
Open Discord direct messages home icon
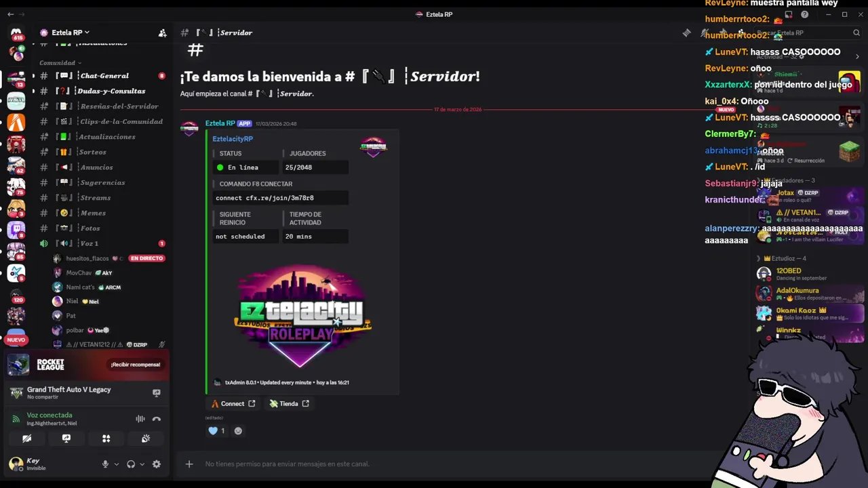tap(16, 33)
